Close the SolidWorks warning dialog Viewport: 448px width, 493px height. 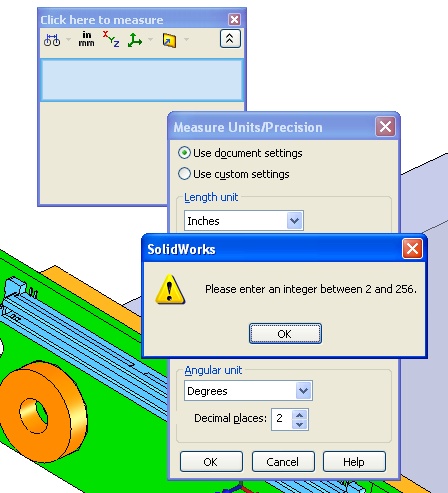pos(412,249)
